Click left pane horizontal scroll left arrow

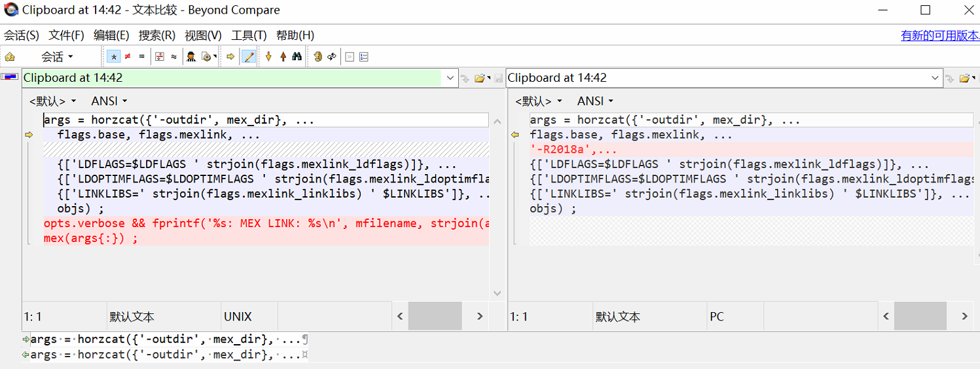[401, 317]
